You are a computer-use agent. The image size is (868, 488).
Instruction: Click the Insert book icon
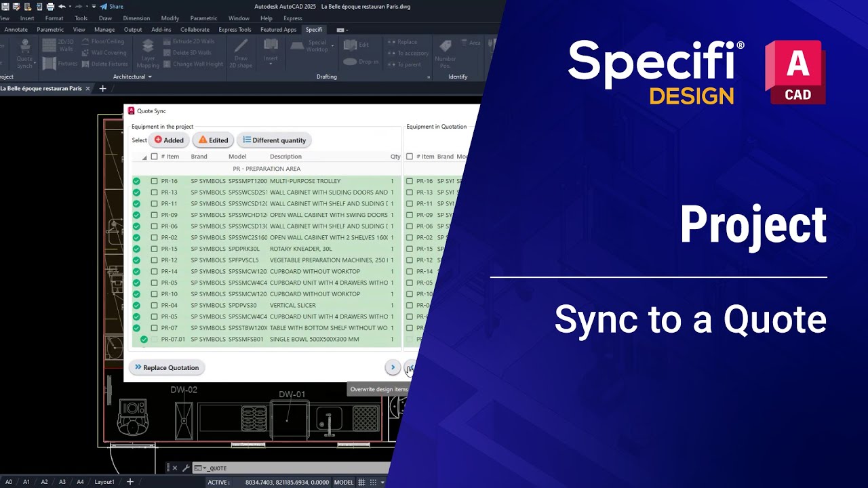pos(271,45)
